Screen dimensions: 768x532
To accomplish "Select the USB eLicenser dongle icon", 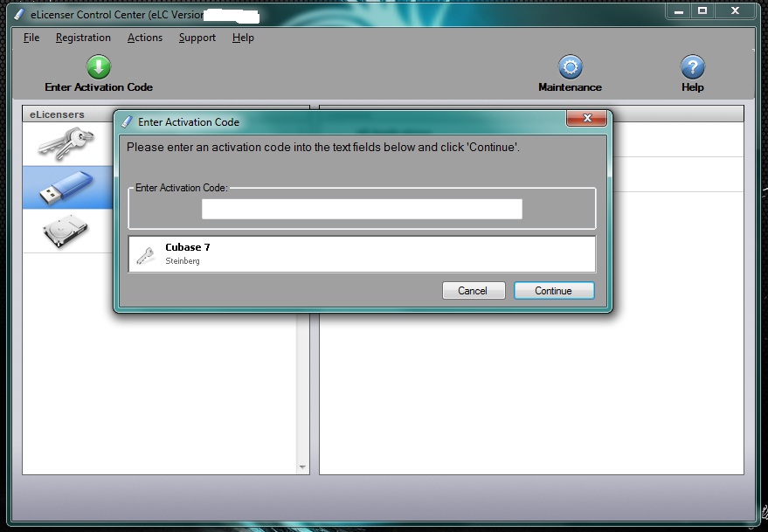I will coord(66,187).
